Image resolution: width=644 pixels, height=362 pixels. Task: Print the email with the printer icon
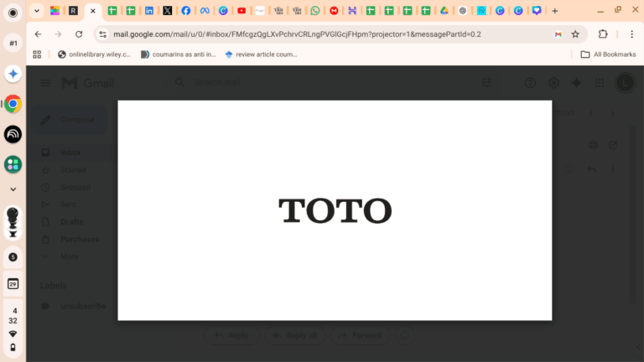point(594,145)
